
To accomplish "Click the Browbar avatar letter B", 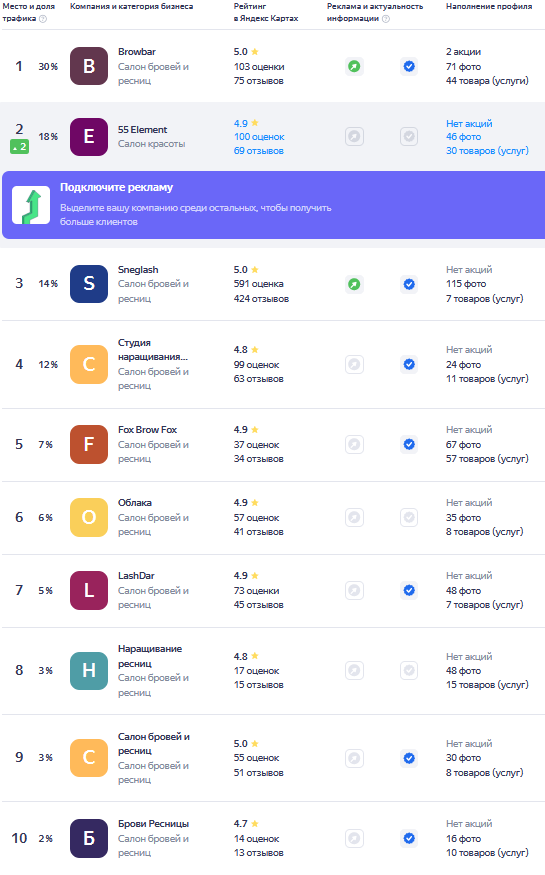I will (x=89, y=66).
